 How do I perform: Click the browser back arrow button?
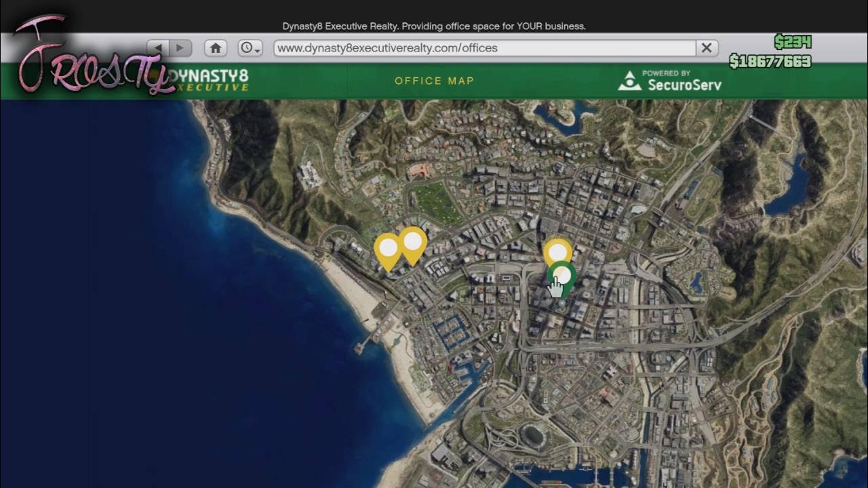click(x=159, y=48)
